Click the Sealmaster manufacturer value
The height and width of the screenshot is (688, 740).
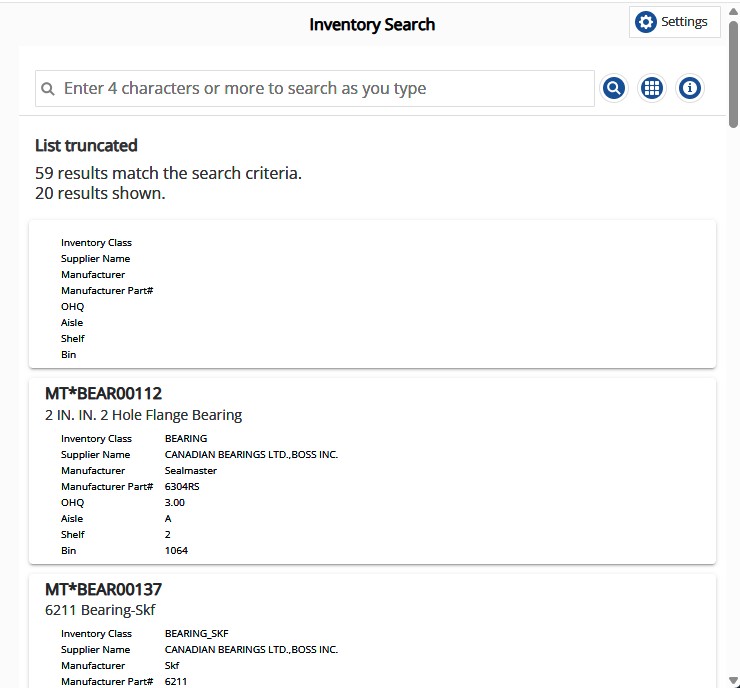(190, 471)
